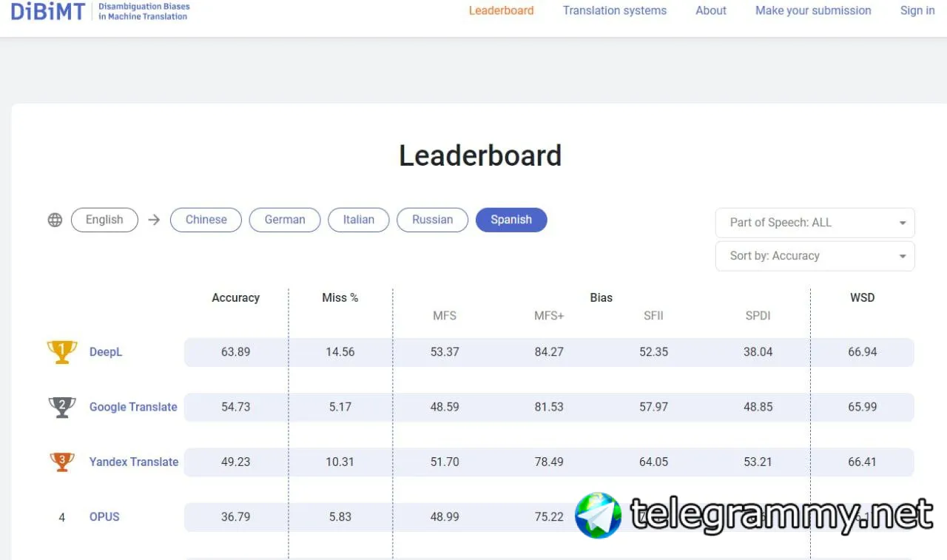Click the gold trophy next to DeepL
Image resolution: width=947 pixels, height=560 pixels.
[62, 352]
